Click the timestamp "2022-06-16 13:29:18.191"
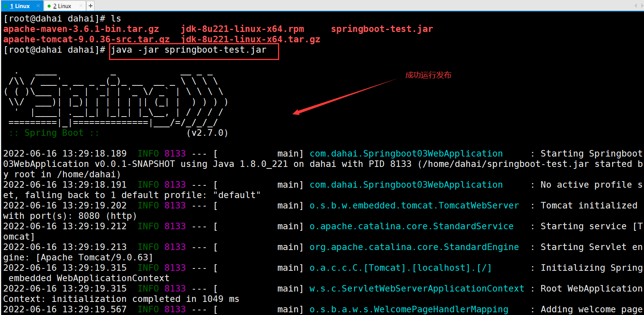The width and height of the screenshot is (644, 315). tap(65, 185)
